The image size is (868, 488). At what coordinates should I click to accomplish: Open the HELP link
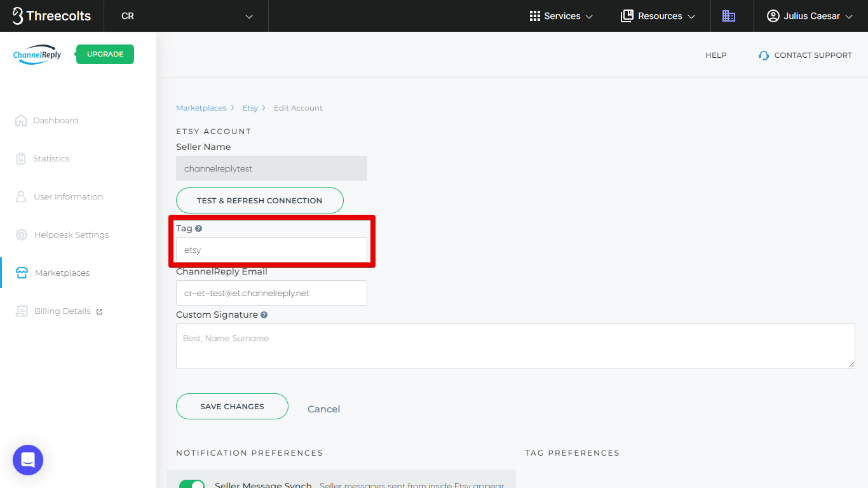tap(715, 55)
